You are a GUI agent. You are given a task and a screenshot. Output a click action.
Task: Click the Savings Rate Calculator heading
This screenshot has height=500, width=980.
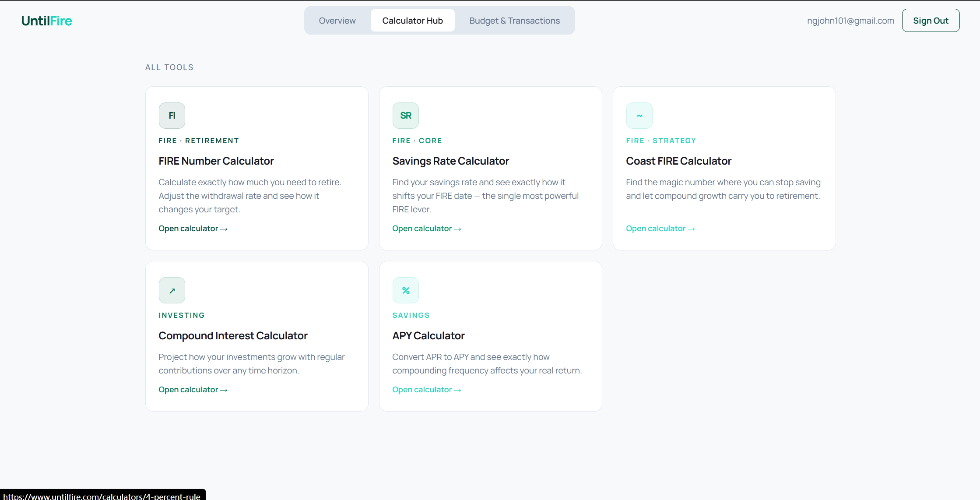[450, 161]
